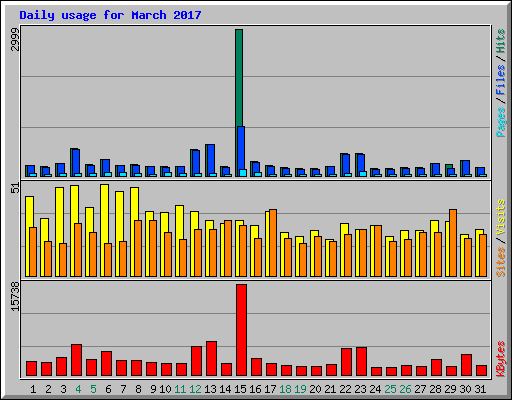The width and height of the screenshot is (512, 400).
Task: Click day label 25 on the x-axis
Action: (x=390, y=389)
